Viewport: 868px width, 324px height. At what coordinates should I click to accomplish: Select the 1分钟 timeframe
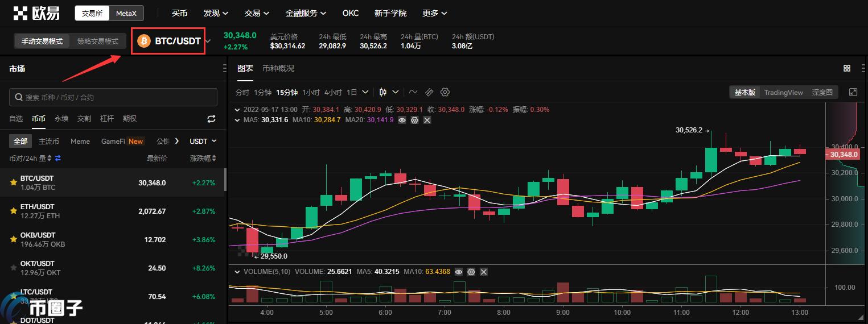click(x=263, y=92)
